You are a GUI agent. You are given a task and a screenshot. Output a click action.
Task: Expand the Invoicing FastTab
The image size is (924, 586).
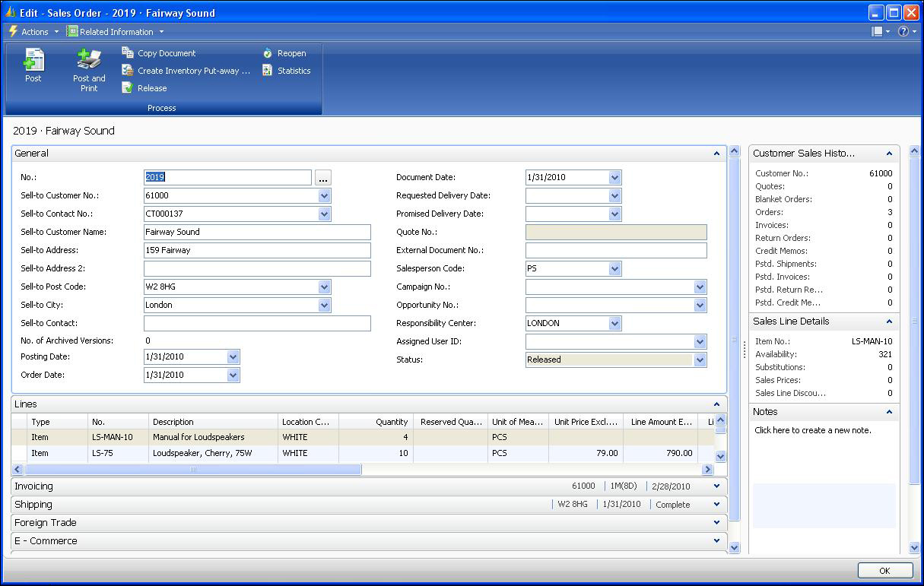tap(716, 486)
